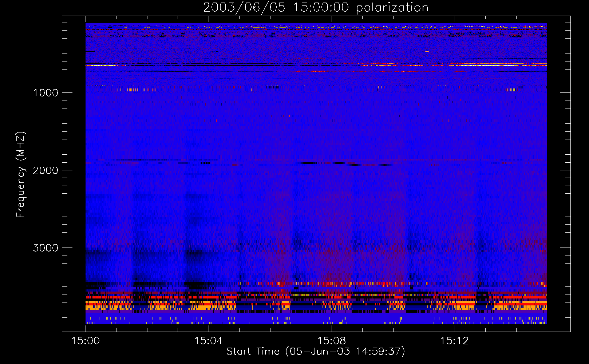Click the plot title "2003/06/05 15:00:00 polarization"

coord(316,8)
